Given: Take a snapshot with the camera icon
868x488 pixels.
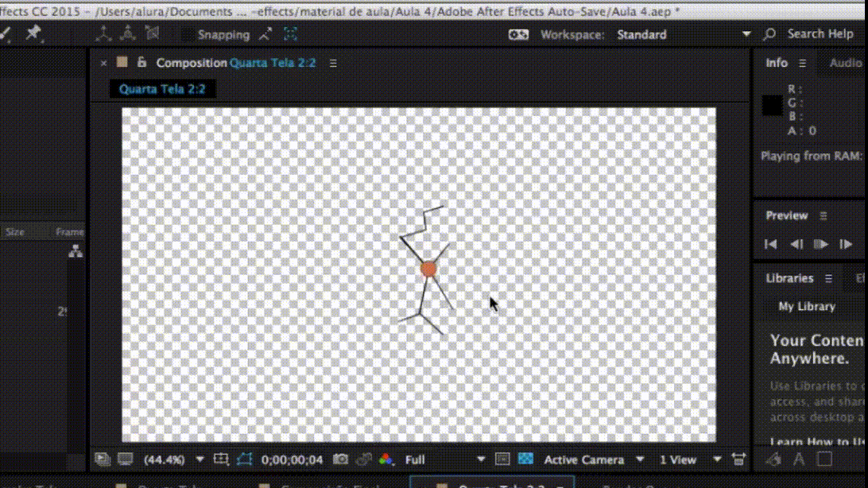Looking at the screenshot, I should coord(340,459).
